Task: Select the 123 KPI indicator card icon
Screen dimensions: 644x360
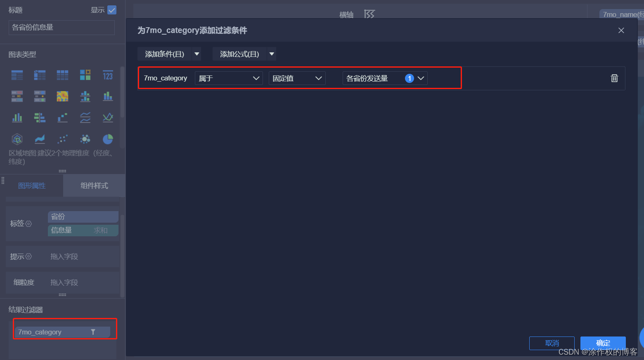Action: tap(108, 75)
